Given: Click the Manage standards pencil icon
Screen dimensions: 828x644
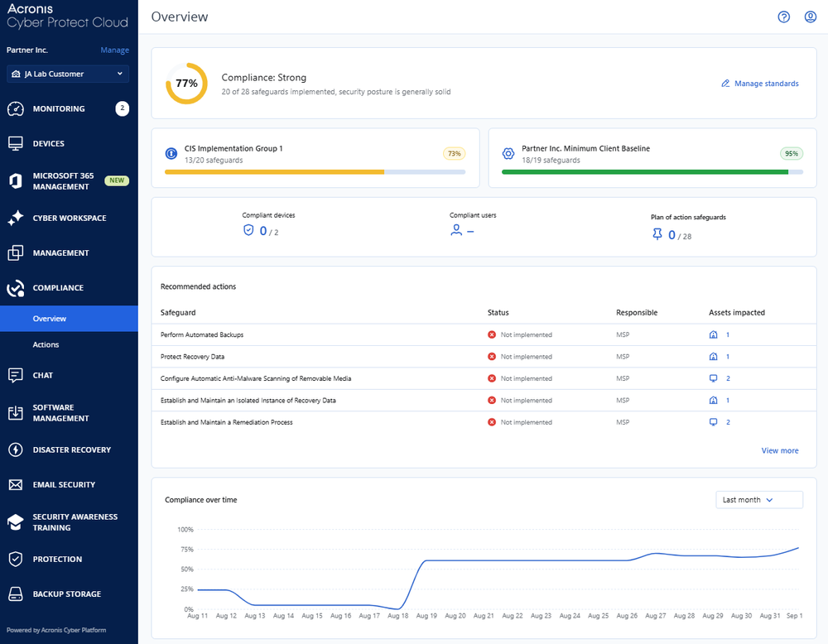Looking at the screenshot, I should (725, 84).
